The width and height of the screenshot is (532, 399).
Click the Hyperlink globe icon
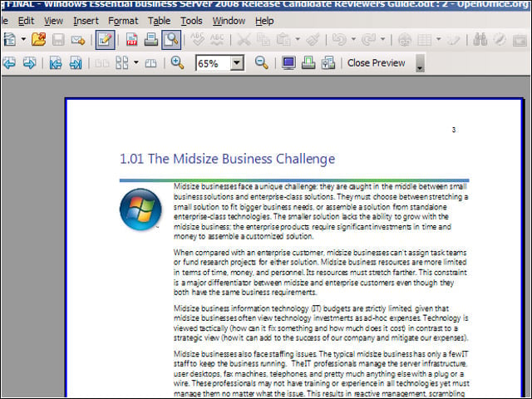point(405,40)
